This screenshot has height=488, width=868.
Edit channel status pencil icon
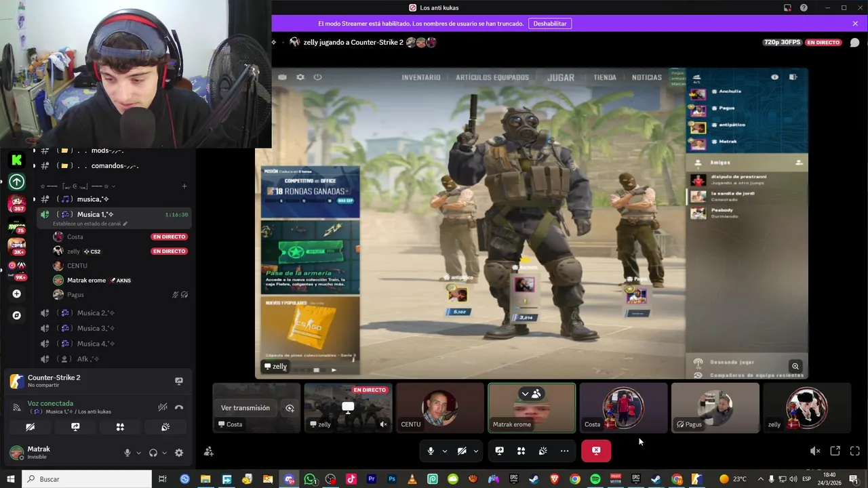pyautogui.click(x=125, y=224)
